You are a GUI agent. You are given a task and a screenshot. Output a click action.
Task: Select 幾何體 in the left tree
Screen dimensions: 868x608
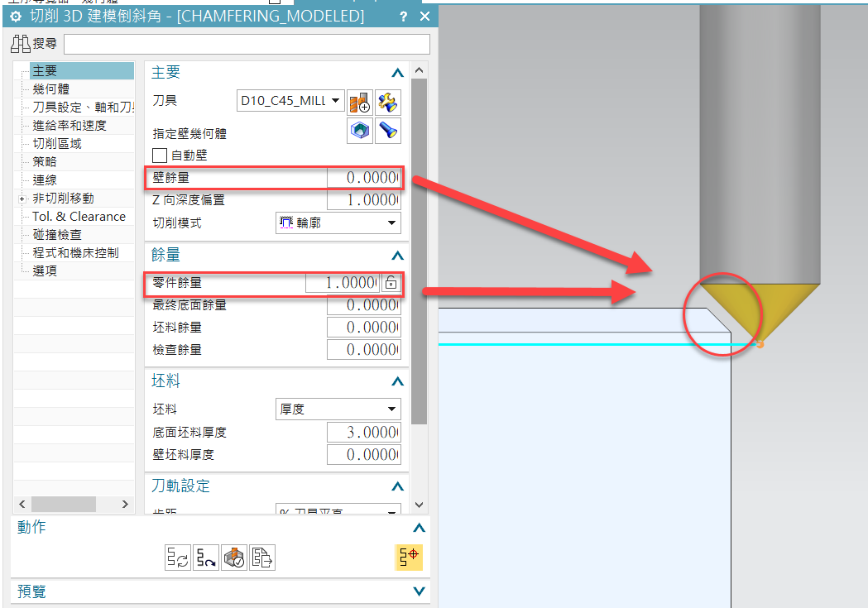(51, 89)
